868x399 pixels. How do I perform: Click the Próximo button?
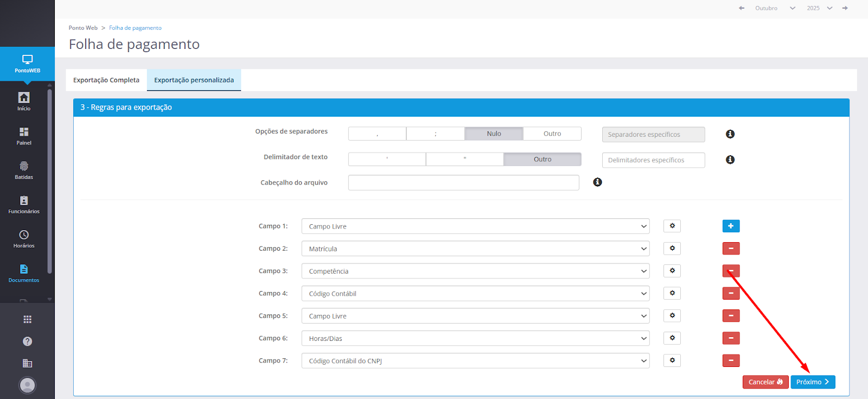pyautogui.click(x=813, y=382)
